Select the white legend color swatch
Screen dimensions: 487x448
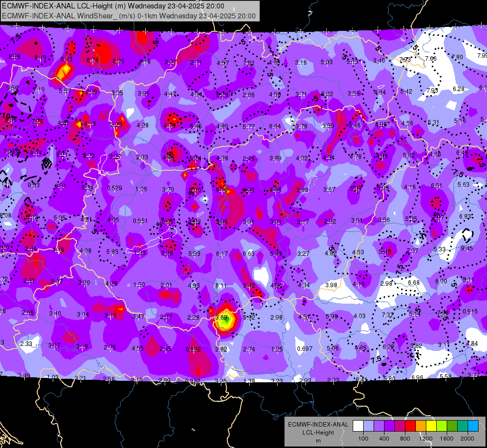coord(358,426)
